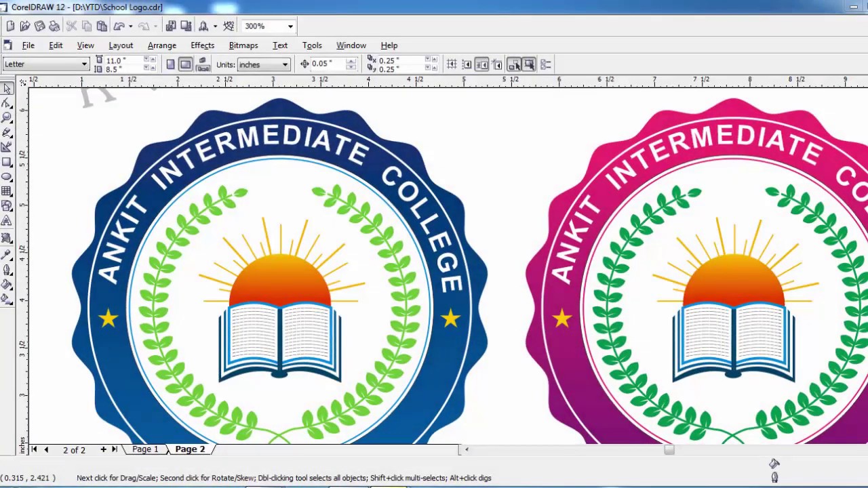Viewport: 868px width, 488px height.
Task: Select the Zoom tool
Action: pyautogui.click(x=7, y=118)
